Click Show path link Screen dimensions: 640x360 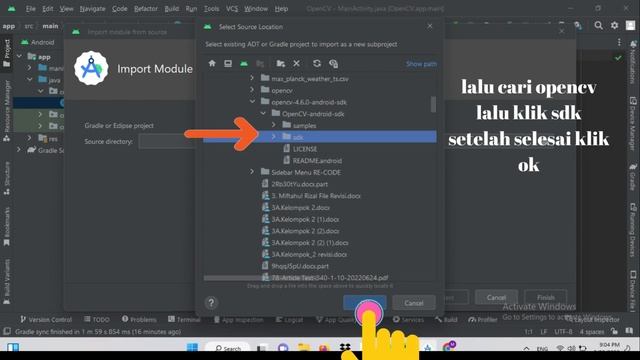point(421,64)
